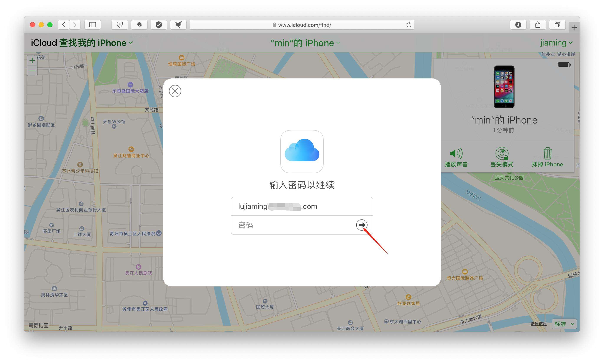Viewport: 604px width, 364px height.
Task: Activate 丢失模式 lost mode
Action: (502, 158)
